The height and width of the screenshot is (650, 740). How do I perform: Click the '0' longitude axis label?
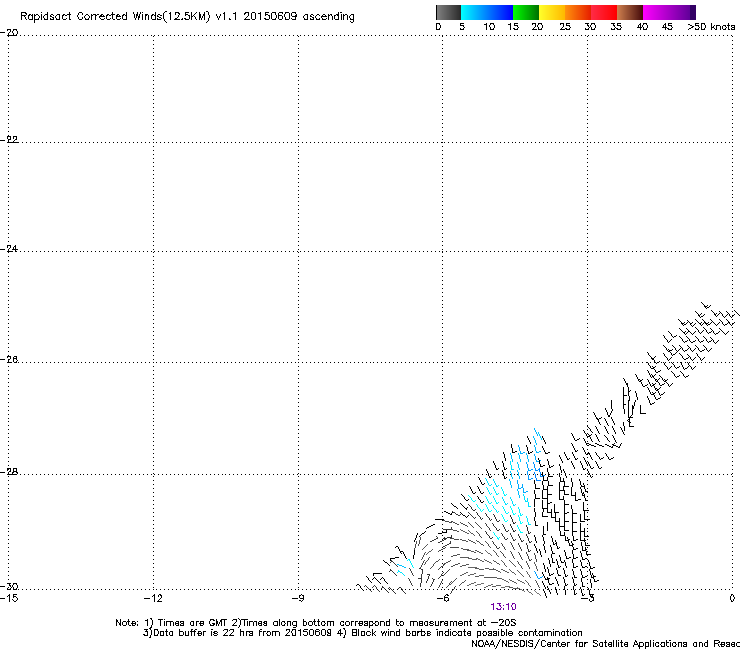click(732, 598)
